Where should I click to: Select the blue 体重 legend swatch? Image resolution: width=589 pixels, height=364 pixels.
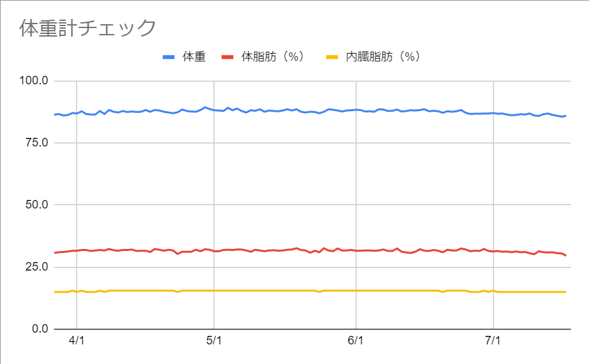[x=169, y=57]
